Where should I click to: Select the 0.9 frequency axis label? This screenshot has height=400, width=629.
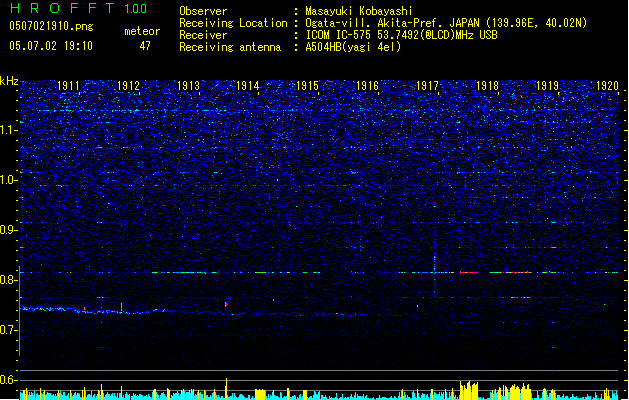coord(9,230)
